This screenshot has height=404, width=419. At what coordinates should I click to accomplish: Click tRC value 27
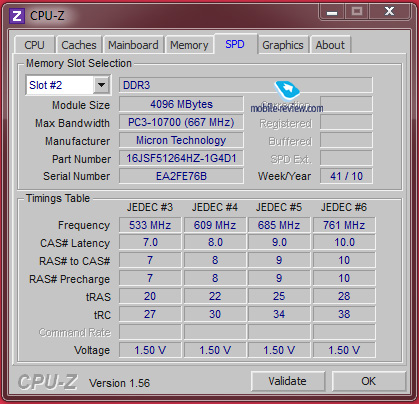(150, 314)
